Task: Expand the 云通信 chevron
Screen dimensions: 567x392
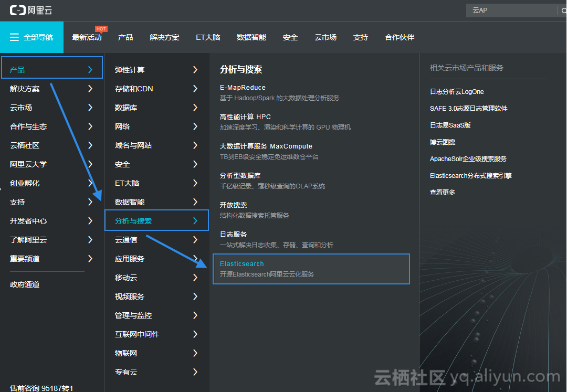Action: point(195,239)
